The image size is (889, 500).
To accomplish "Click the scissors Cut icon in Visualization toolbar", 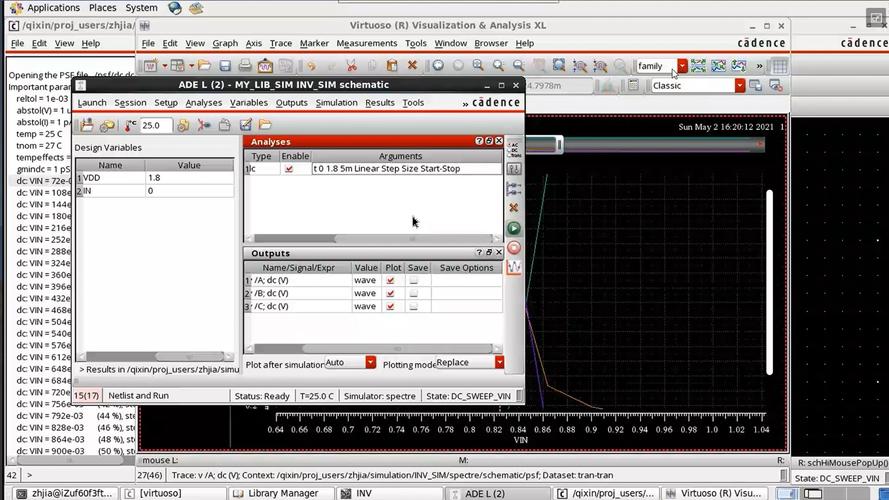I will click(x=352, y=66).
